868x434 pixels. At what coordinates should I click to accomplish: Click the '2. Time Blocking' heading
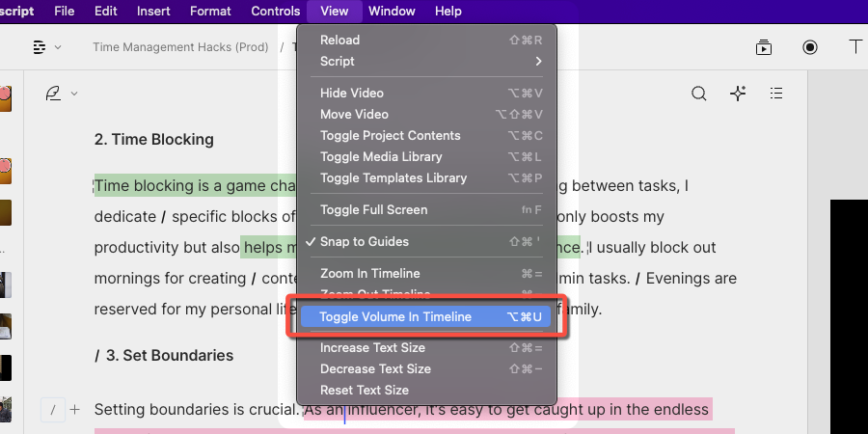pos(154,140)
